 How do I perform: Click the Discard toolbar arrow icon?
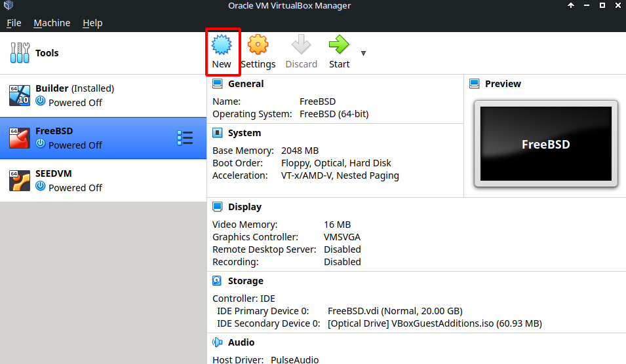tap(301, 45)
